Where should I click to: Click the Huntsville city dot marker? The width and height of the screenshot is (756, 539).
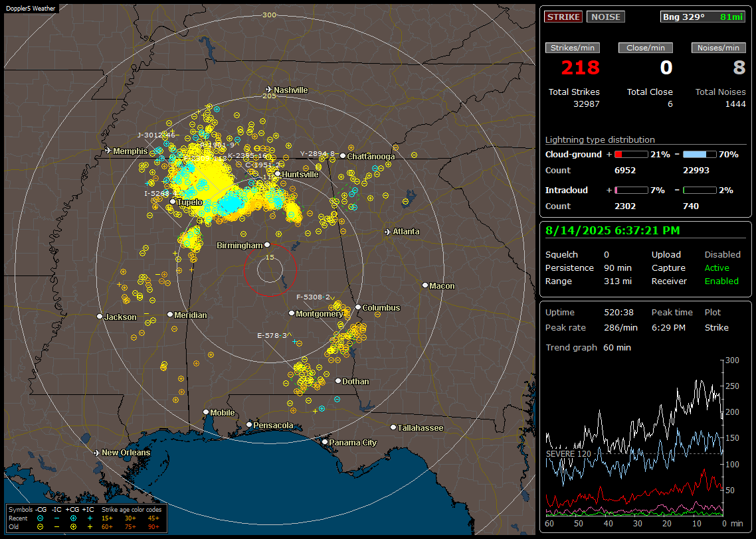coord(278,174)
